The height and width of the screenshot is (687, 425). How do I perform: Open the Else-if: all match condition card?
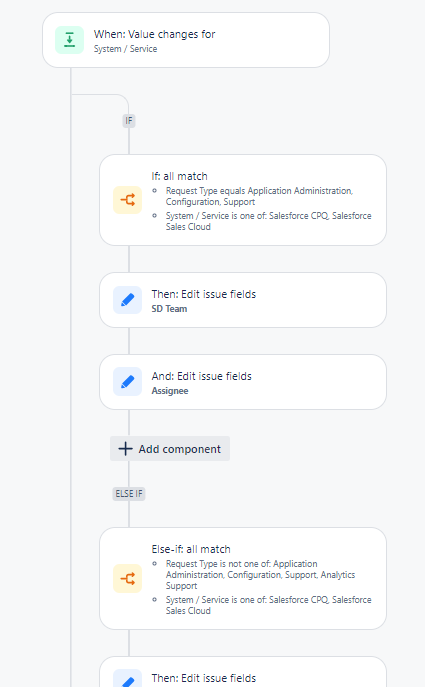[243, 579]
